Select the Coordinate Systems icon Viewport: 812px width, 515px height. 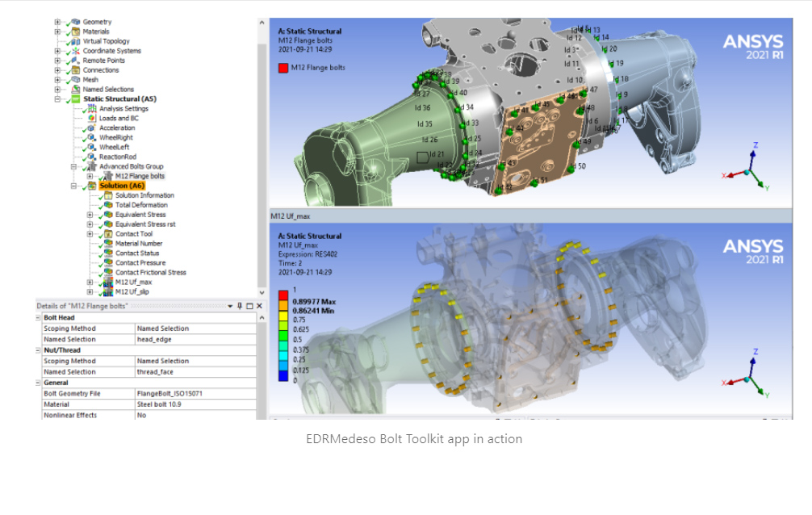point(77,50)
